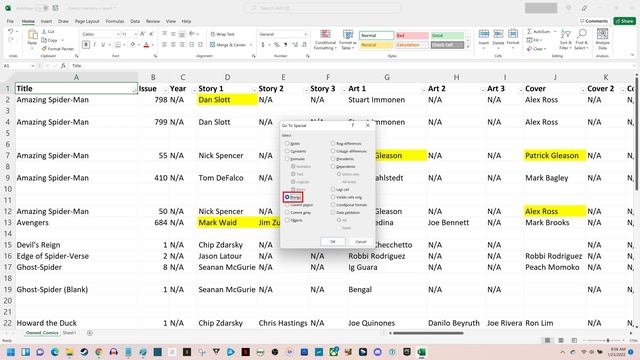The height and width of the screenshot is (360, 640).
Task: Open the Story 1 column filter dropdown
Action: pyautogui.click(x=254, y=90)
